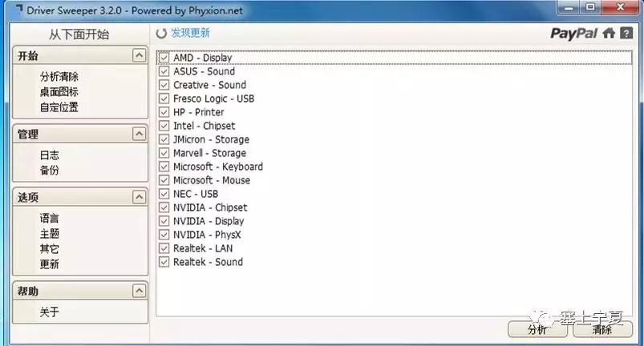Collapse the 管理 section arrow
Viewport: 644px width, 346px height.
click(x=140, y=134)
